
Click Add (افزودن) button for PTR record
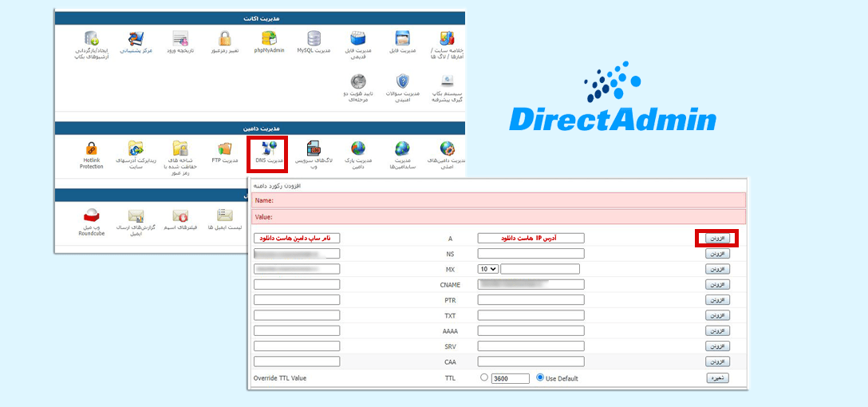[x=717, y=300]
